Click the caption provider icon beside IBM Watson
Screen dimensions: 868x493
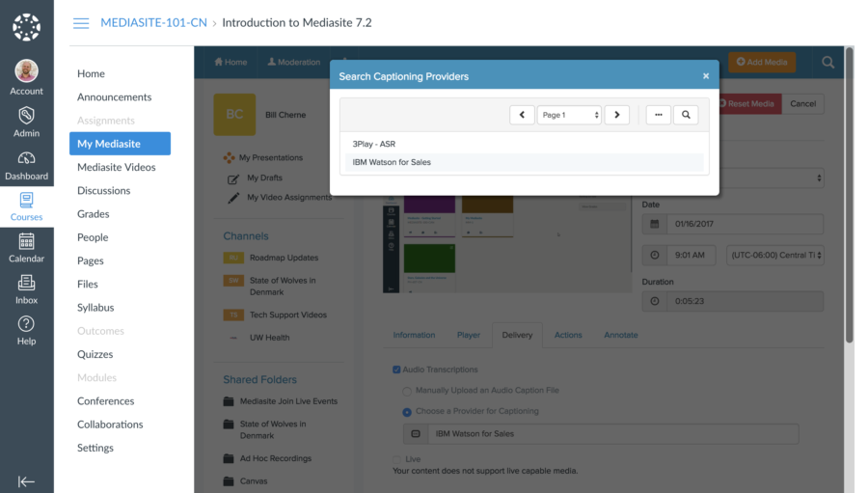coord(416,434)
